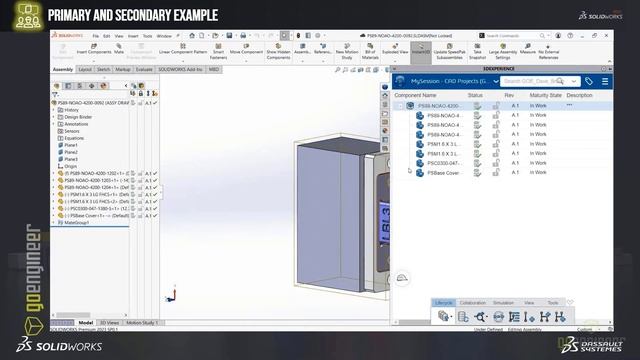Switch to the Layout tab
The height and width of the screenshot is (360, 640).
click(x=85, y=70)
